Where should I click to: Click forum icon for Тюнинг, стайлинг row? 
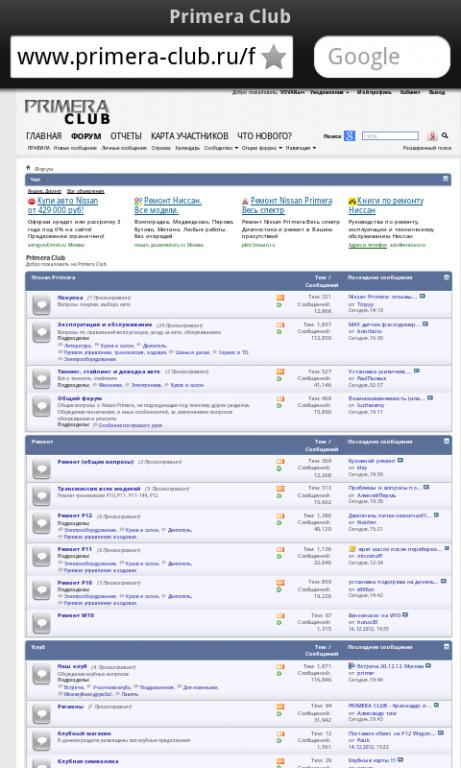[42, 379]
